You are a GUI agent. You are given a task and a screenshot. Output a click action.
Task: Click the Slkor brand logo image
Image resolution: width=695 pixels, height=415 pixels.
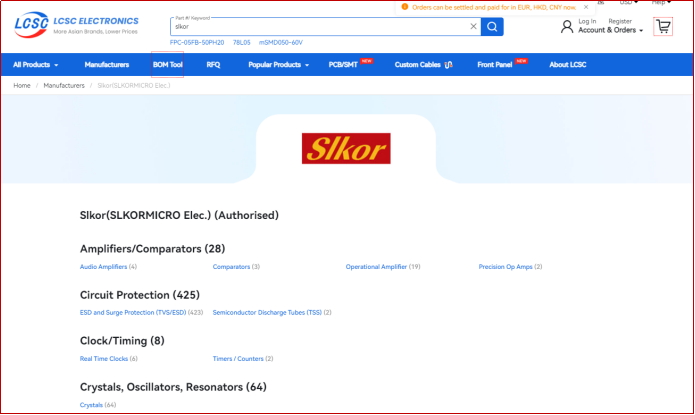click(345, 149)
